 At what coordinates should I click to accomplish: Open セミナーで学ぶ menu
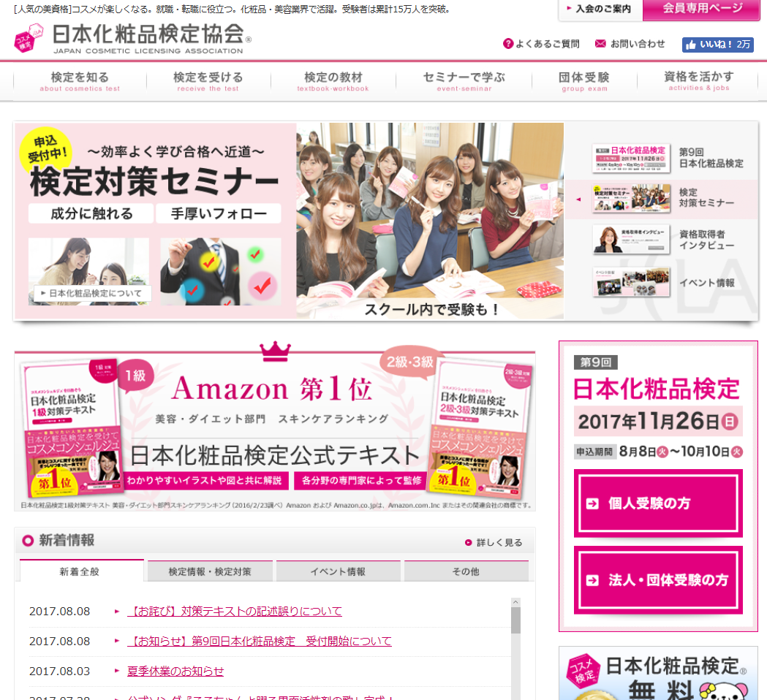click(x=464, y=81)
